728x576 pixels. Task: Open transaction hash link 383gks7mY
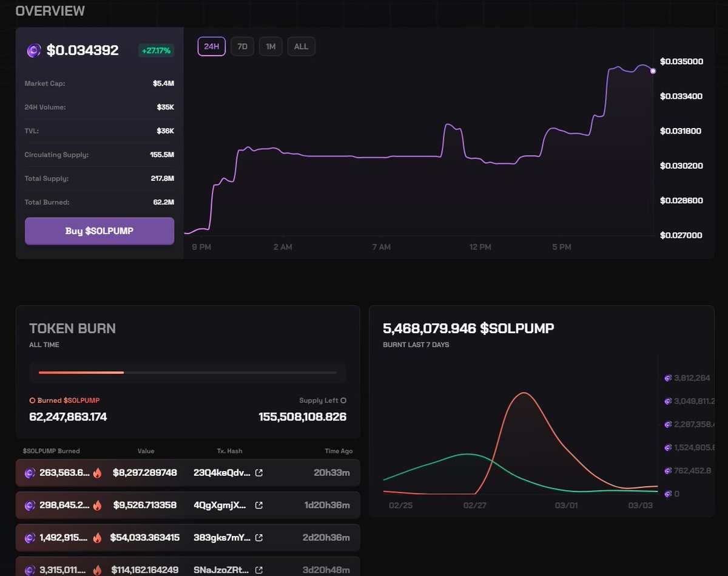click(259, 537)
